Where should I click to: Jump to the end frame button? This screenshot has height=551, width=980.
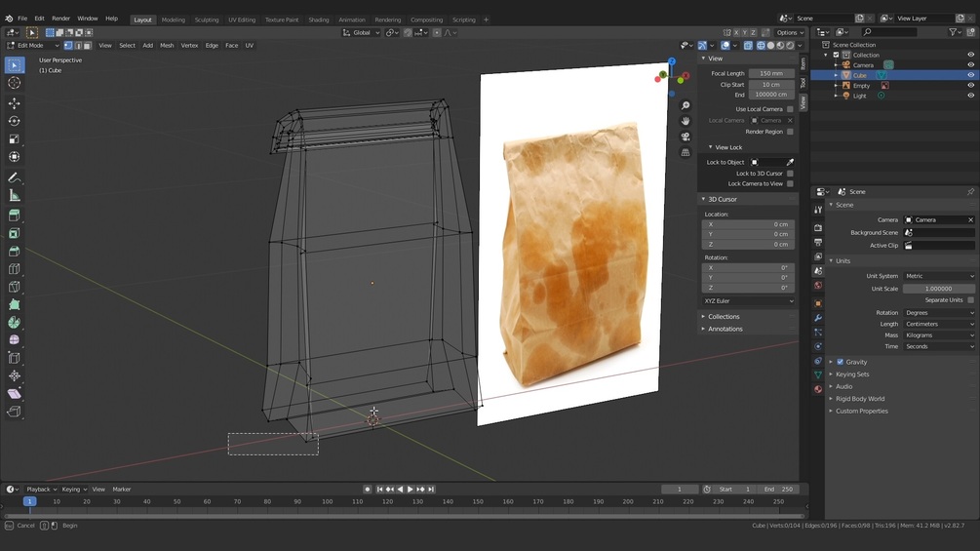coord(431,490)
